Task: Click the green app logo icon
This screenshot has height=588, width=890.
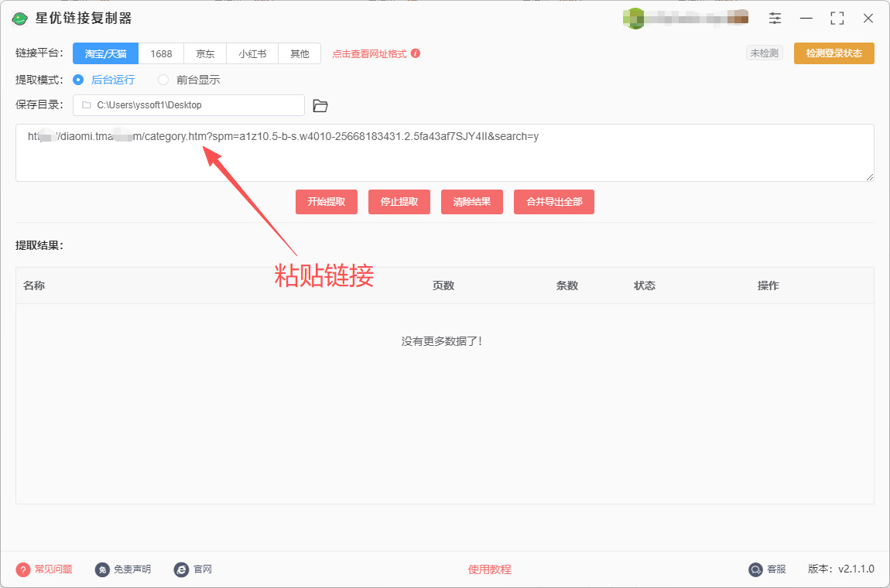Action: (x=20, y=19)
